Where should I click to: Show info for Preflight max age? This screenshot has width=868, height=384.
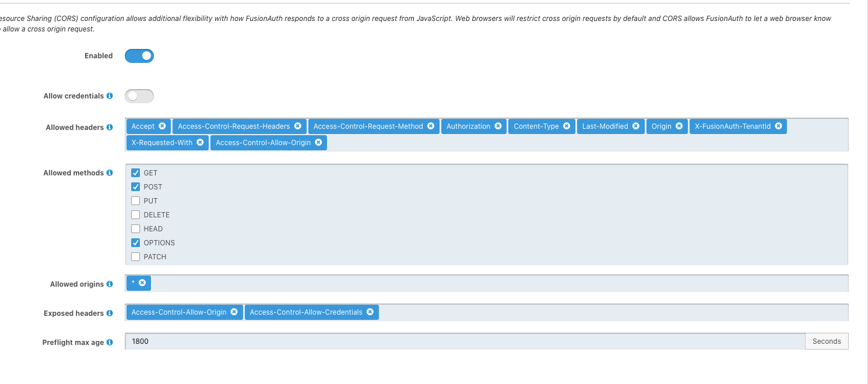[110, 343]
